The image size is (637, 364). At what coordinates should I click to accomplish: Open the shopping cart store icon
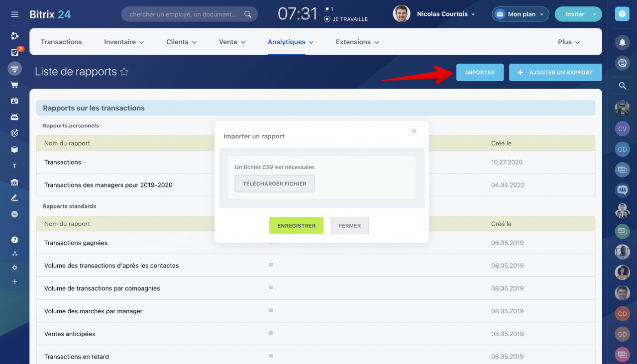click(14, 85)
